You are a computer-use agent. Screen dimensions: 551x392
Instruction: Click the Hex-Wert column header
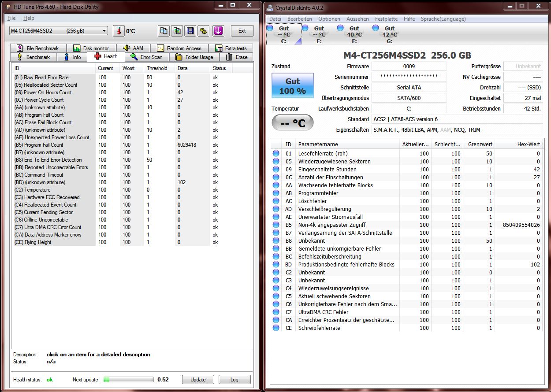coord(519,144)
